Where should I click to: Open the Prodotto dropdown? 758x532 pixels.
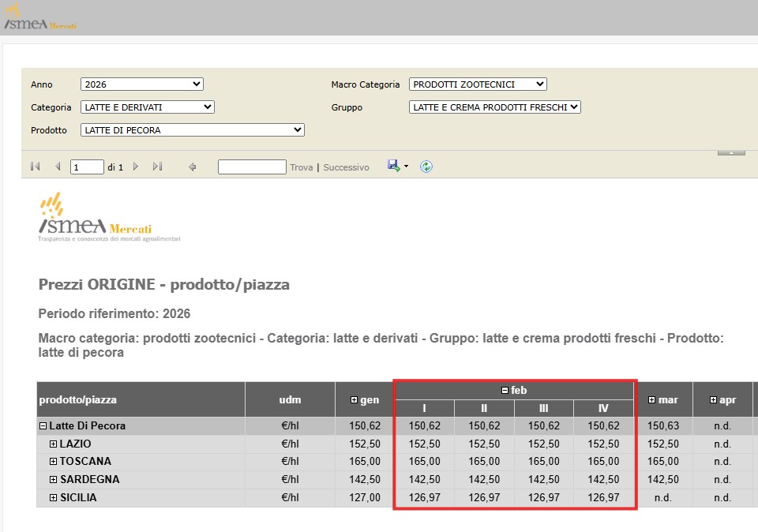(193, 130)
